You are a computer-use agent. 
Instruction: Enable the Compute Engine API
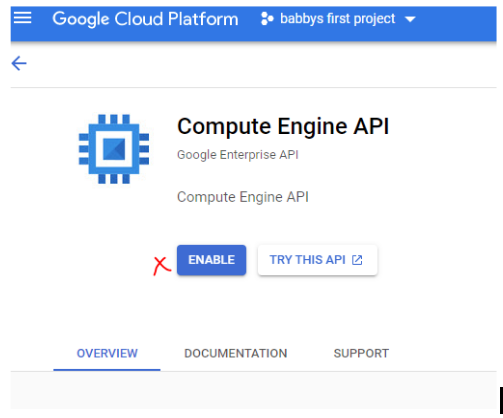tap(211, 260)
